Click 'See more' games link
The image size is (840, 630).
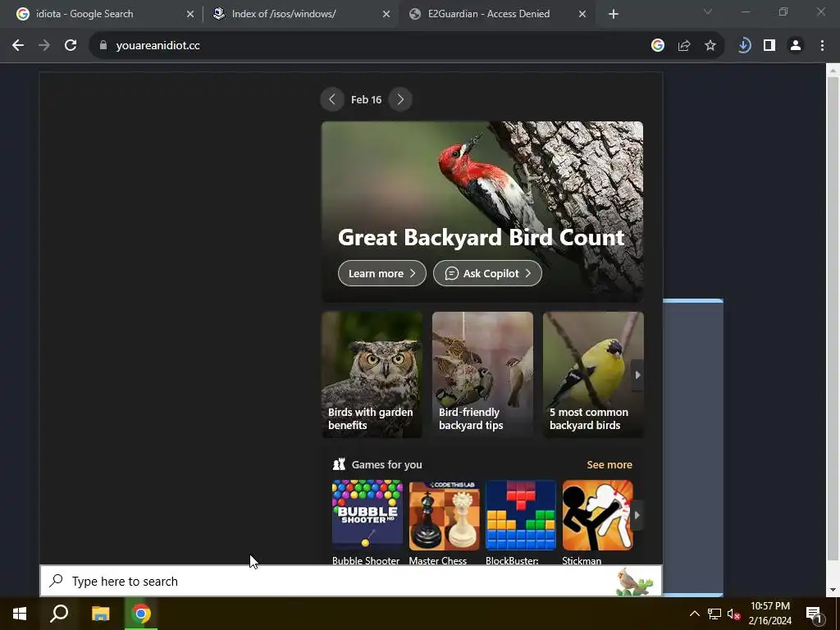609,465
